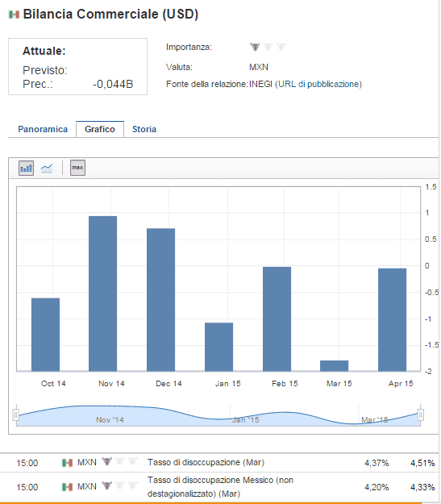The width and height of the screenshot is (441, 504).
Task: Click the Apr 15 bar
Action: (393, 320)
